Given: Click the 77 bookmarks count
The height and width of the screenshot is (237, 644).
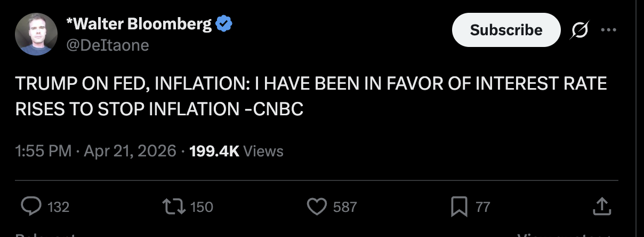Looking at the screenshot, I should [x=482, y=207].
